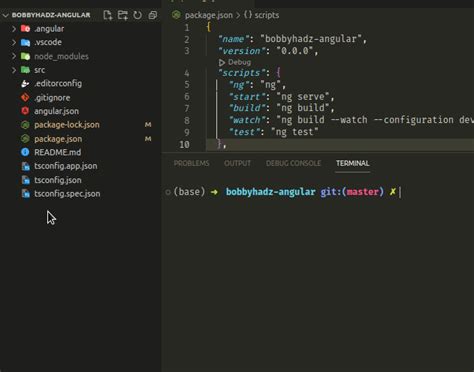This screenshot has width=474, height=372.
Task: Click line number 10 in the gutter
Action: [185, 145]
